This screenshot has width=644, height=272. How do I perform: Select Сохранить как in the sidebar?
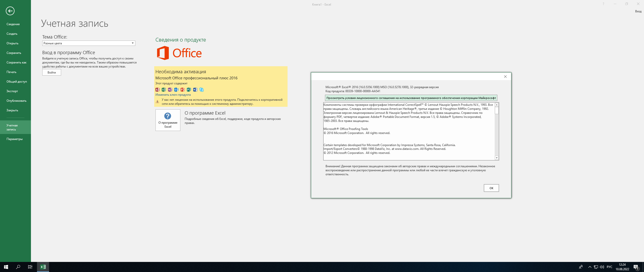click(x=15, y=62)
